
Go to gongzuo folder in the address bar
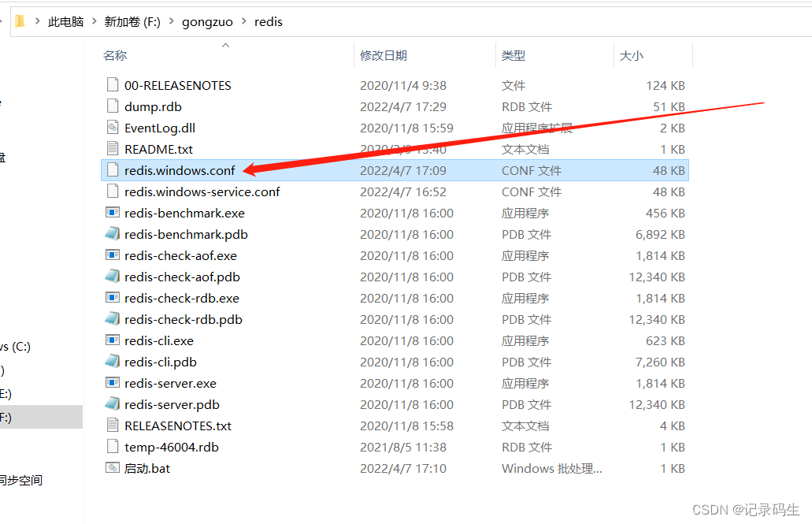click(207, 22)
